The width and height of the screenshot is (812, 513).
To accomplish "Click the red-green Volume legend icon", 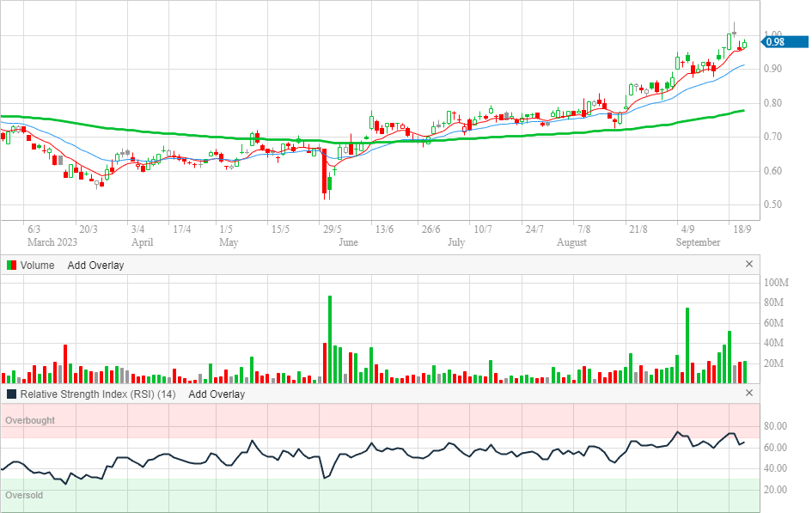I will [x=11, y=266].
